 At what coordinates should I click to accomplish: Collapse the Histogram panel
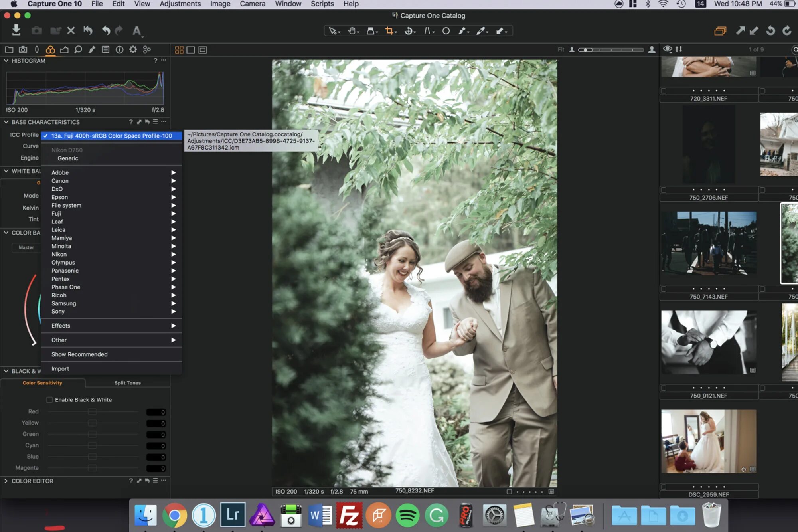tap(6, 61)
